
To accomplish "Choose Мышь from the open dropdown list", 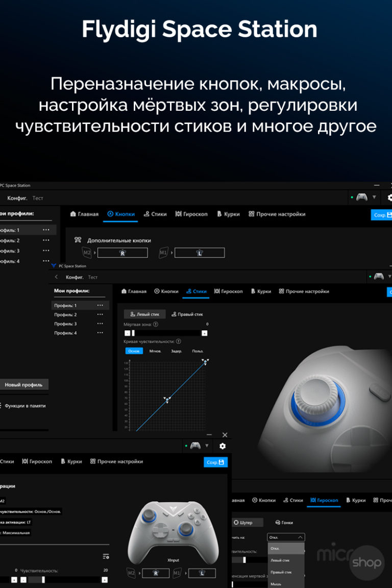I will click(x=286, y=583).
